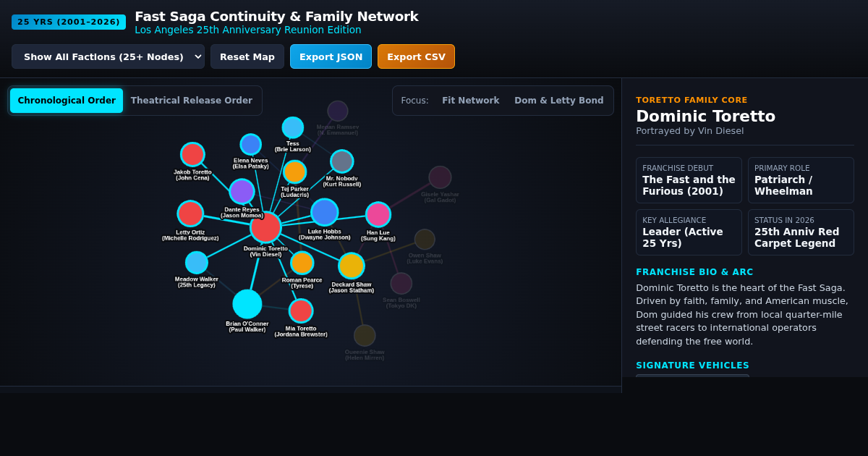Click the FRANCHISE BIO & ARC heading
Image resolution: width=868 pixels, height=456 pixels.
(x=694, y=272)
